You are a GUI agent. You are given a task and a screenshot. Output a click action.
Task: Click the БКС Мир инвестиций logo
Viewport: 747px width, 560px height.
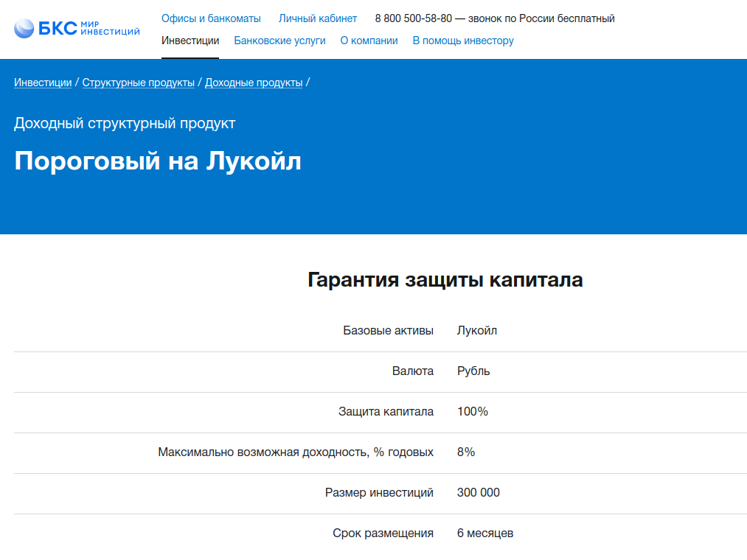[77, 29]
